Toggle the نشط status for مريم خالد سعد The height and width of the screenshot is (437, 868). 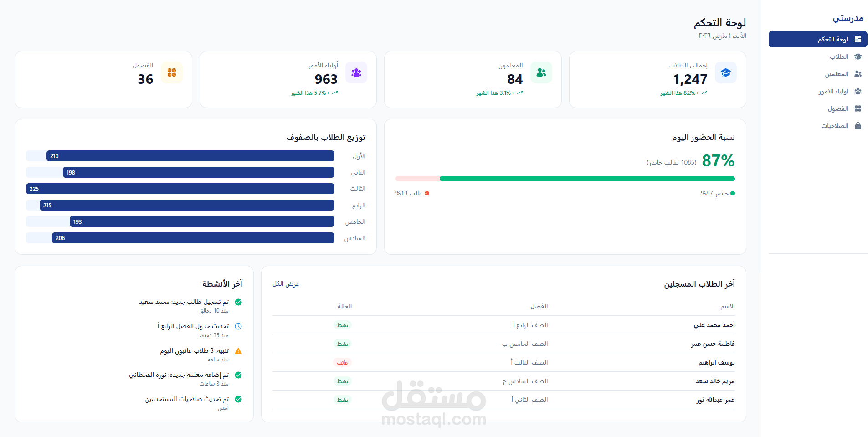[x=343, y=381]
